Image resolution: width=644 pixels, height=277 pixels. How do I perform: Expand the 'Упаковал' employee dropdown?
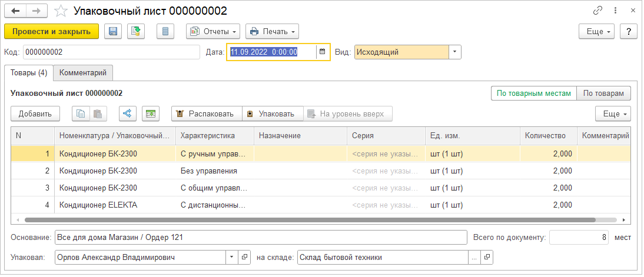[230, 258]
